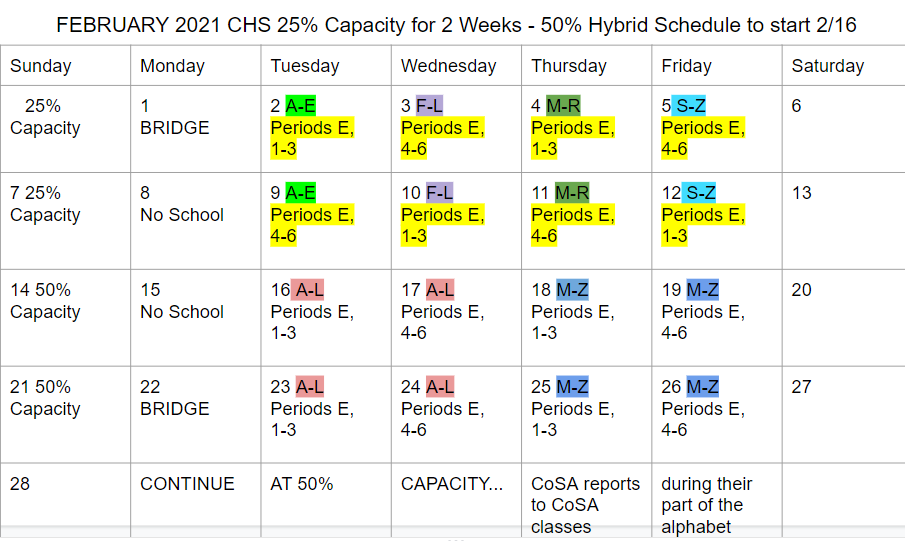Screen dimensions: 905x541
Task: Click the February 2021 calendar title
Action: (x=456, y=25)
